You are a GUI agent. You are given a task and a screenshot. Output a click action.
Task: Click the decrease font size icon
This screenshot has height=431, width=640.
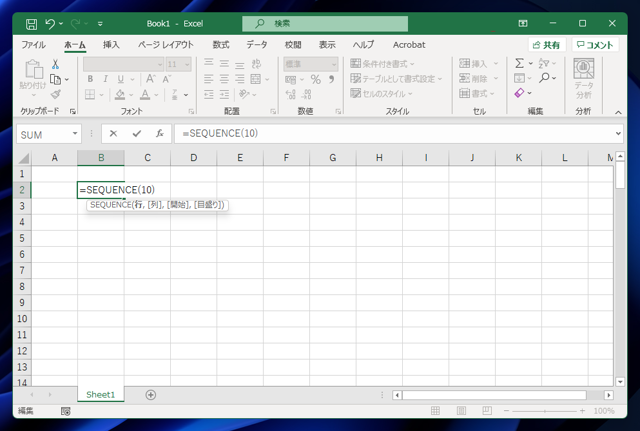166,79
